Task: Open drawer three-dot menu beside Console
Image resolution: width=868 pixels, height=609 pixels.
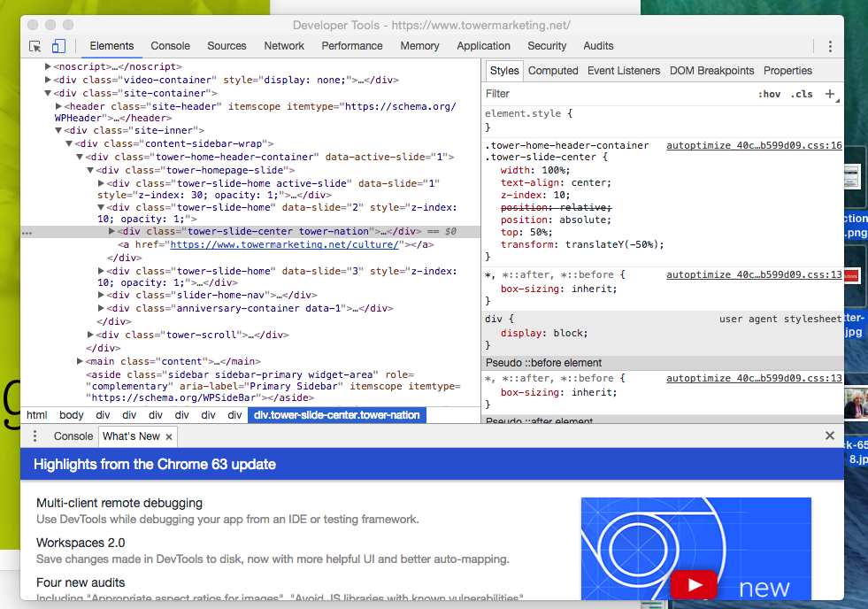Action: coord(35,436)
